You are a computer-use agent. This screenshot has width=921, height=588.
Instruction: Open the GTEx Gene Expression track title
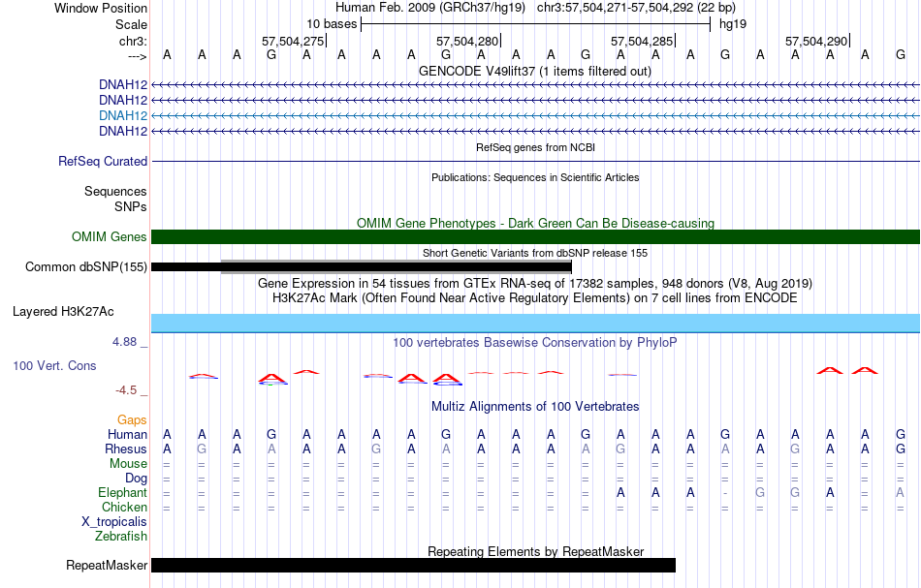tap(535, 284)
